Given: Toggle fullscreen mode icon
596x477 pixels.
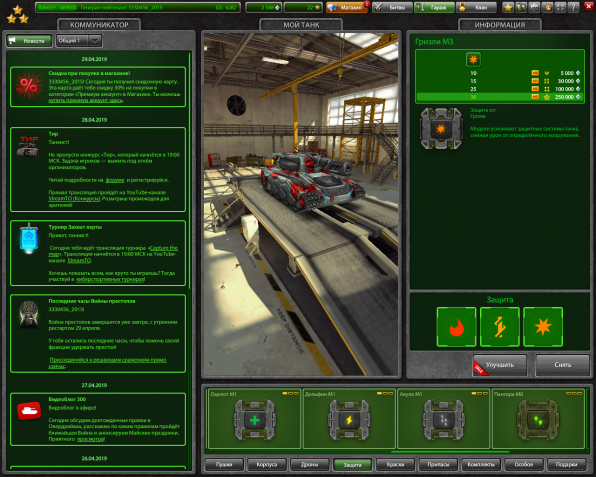Looking at the screenshot, I should [560, 7].
